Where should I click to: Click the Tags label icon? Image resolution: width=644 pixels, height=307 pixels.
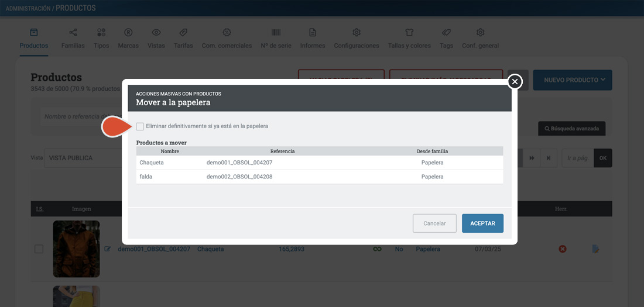click(446, 32)
